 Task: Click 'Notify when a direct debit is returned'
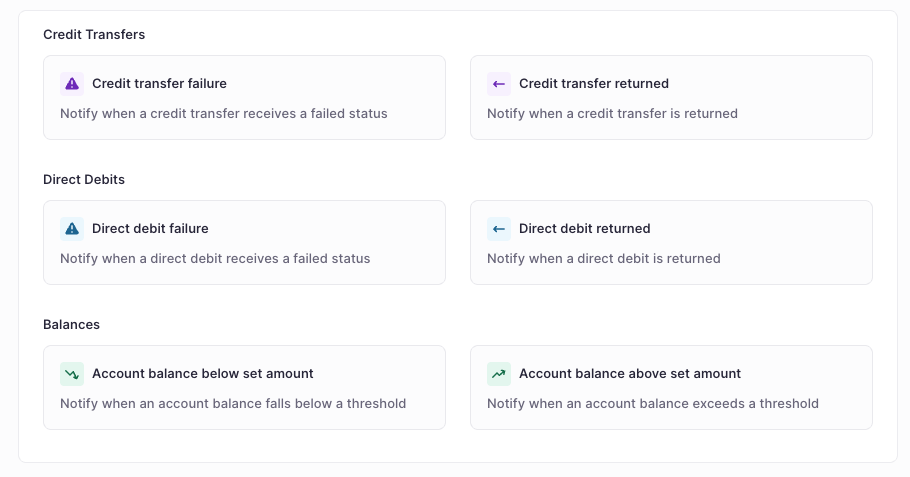(x=603, y=259)
